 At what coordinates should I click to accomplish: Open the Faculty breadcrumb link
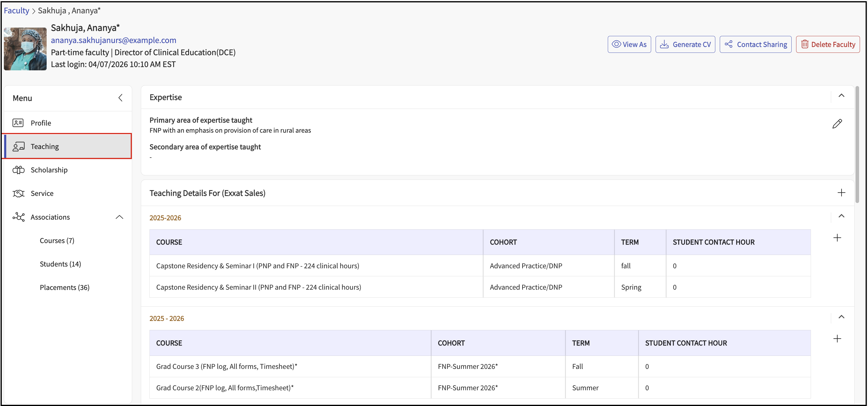(x=16, y=10)
